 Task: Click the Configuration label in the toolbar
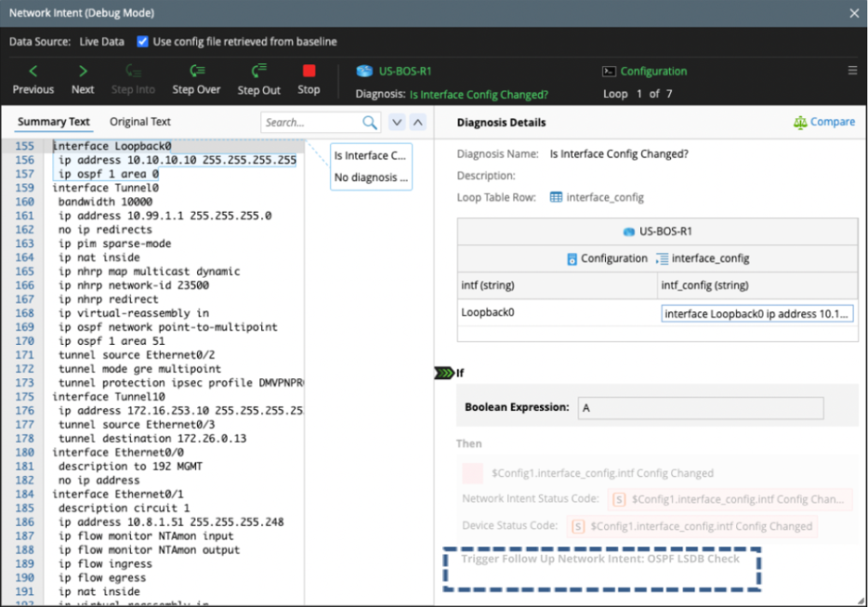pyautogui.click(x=653, y=71)
